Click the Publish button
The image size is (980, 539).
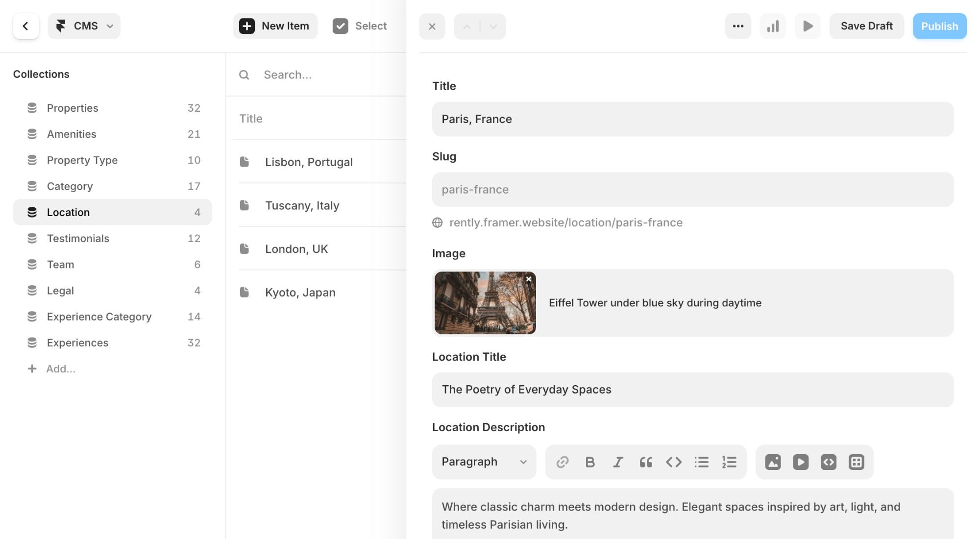[939, 26]
